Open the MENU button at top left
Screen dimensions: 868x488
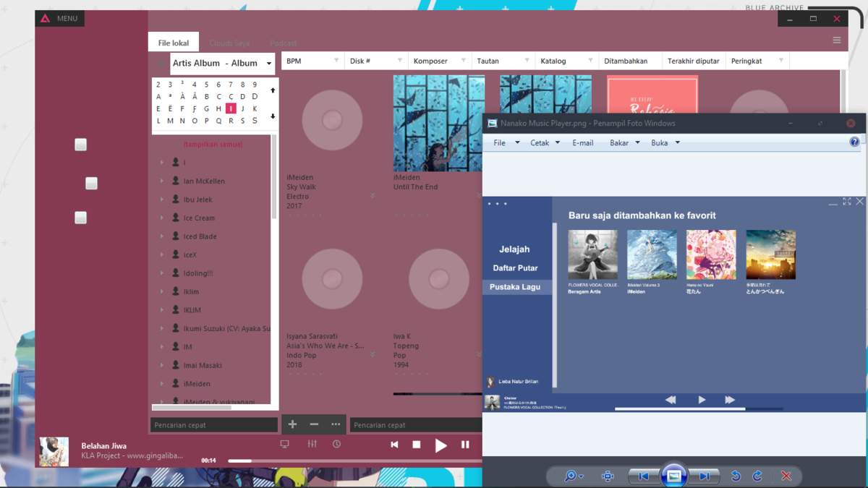click(60, 18)
